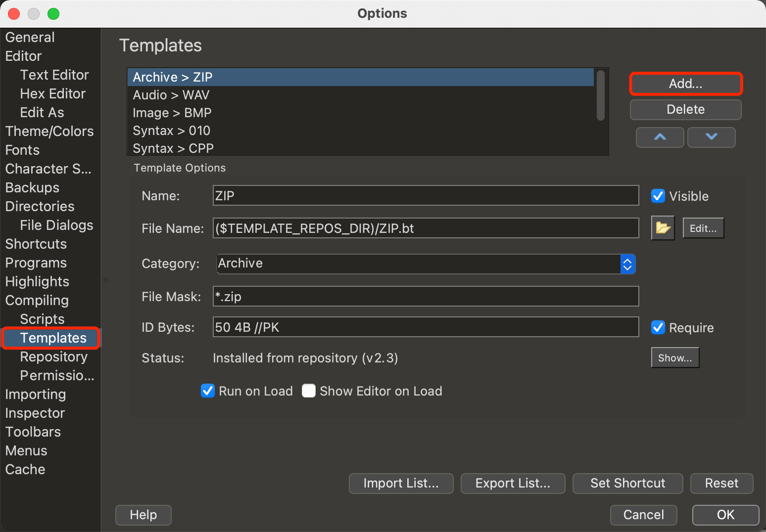Viewport: 766px width, 532px height.
Task: Select Image > BMP template row
Action: [361, 113]
